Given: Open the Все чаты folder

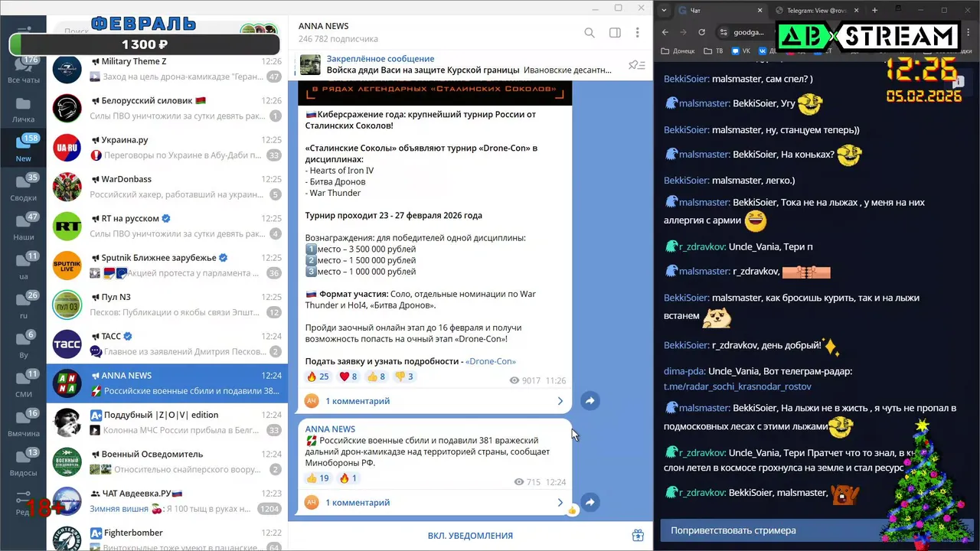Looking at the screenshot, I should pyautogui.click(x=24, y=70).
